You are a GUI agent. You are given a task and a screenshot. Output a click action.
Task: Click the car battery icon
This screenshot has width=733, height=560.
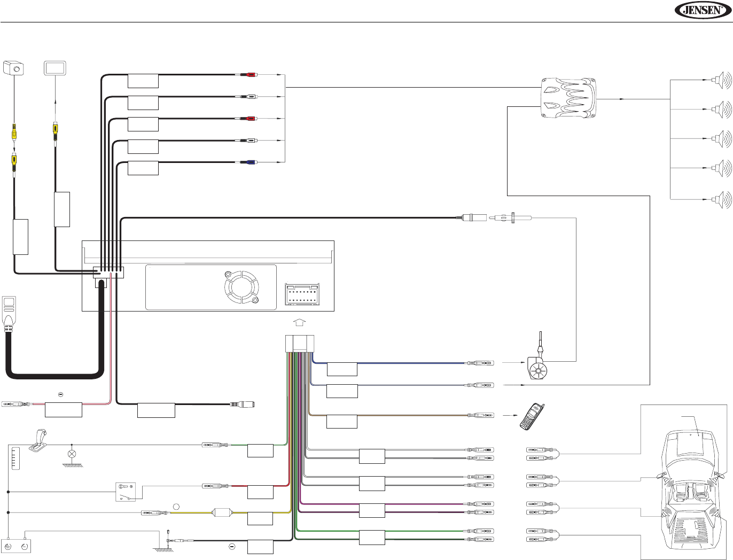[16, 545]
